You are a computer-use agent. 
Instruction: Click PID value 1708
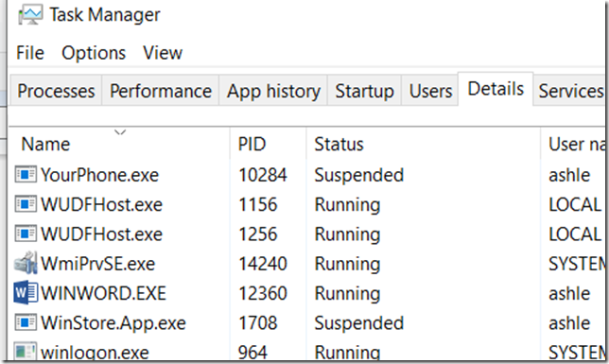click(x=258, y=322)
